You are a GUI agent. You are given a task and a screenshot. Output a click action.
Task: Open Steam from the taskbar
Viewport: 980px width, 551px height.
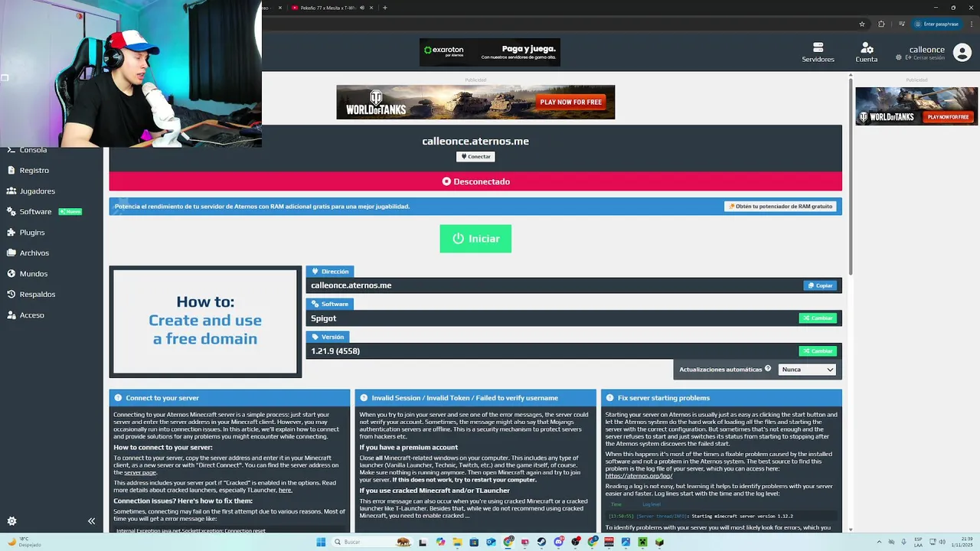541,542
